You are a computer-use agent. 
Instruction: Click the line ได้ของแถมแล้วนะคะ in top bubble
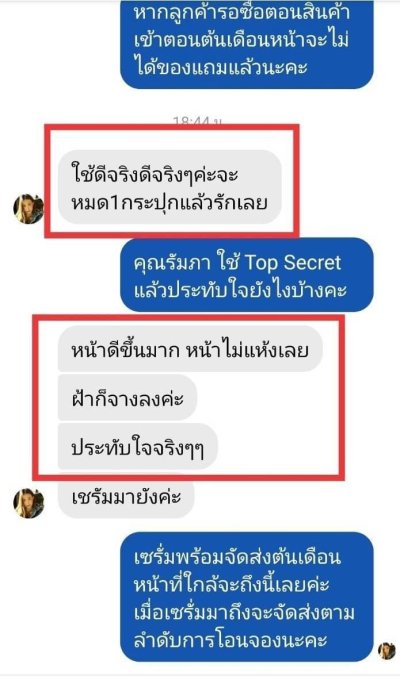[x=221, y=67]
